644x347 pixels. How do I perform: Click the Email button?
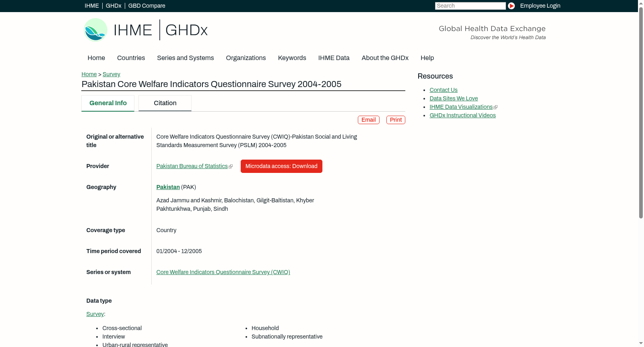point(369,120)
